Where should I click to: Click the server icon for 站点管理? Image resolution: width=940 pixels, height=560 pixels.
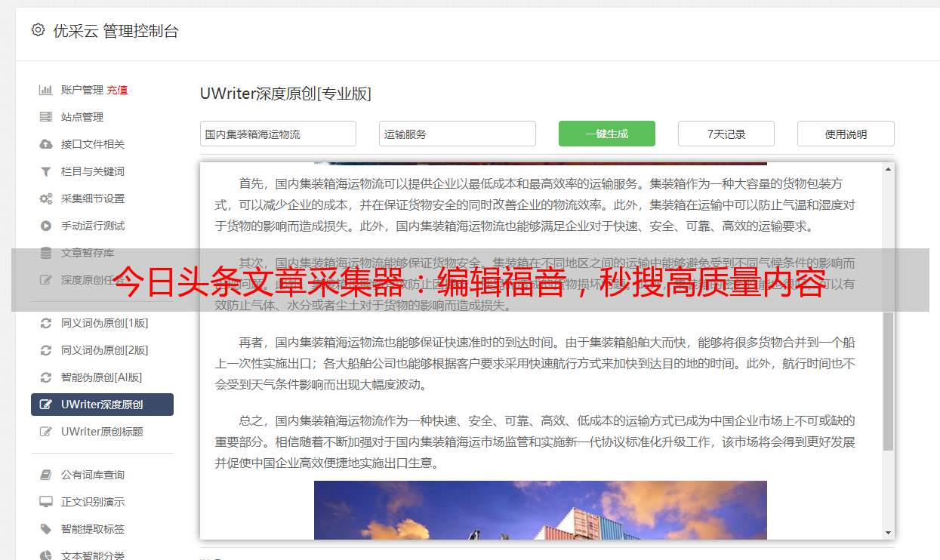click(x=46, y=117)
